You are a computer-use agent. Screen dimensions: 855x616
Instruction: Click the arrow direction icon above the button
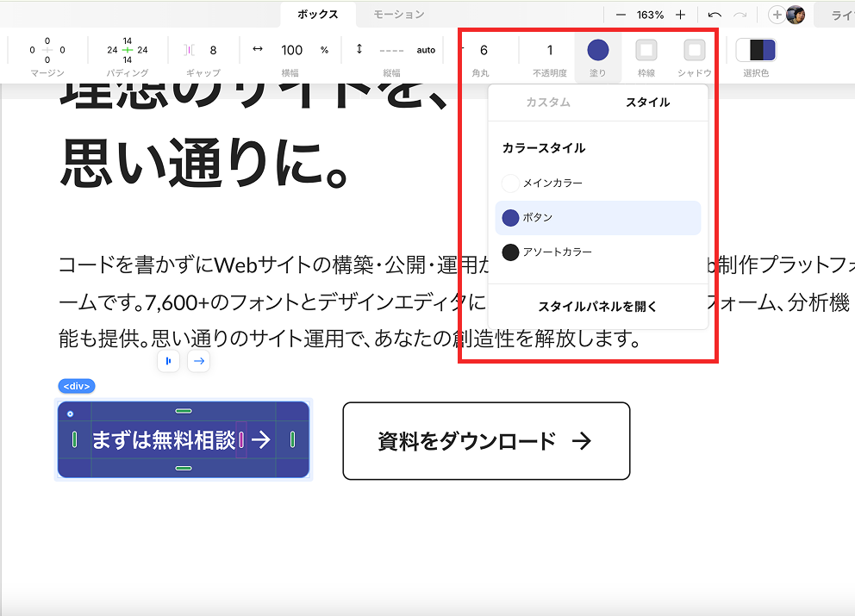tap(198, 361)
